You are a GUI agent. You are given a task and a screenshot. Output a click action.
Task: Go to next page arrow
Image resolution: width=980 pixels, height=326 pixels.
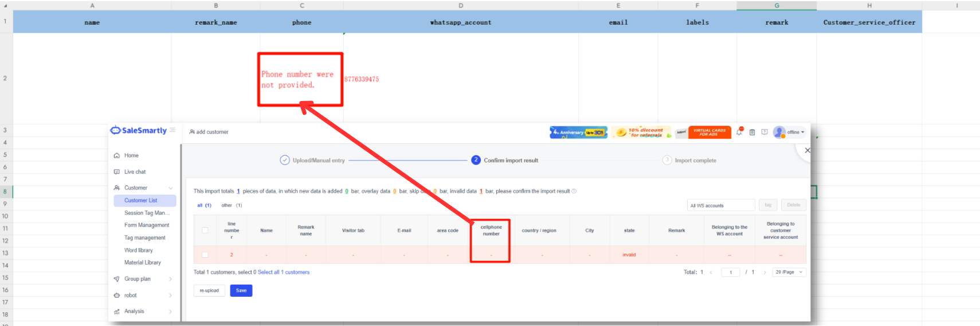click(765, 273)
